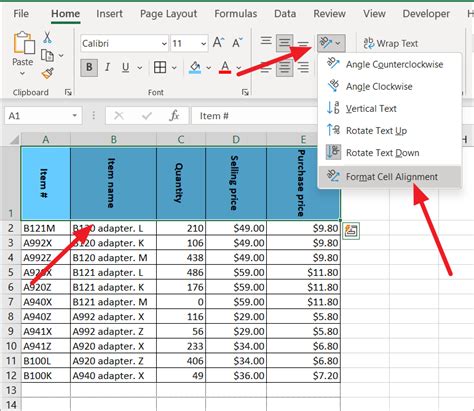Switch to the Page Layout tab
This screenshot has width=474, height=411.
[168, 14]
